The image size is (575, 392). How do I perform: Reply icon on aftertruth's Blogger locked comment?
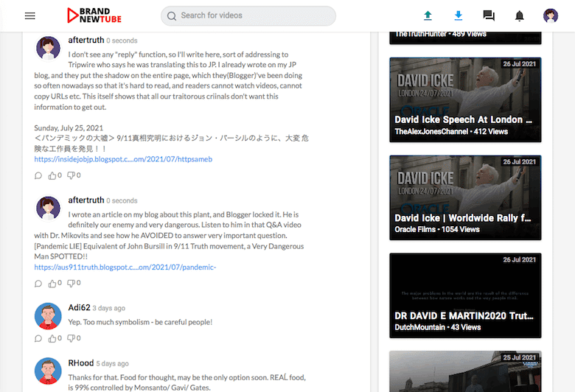coord(38,284)
